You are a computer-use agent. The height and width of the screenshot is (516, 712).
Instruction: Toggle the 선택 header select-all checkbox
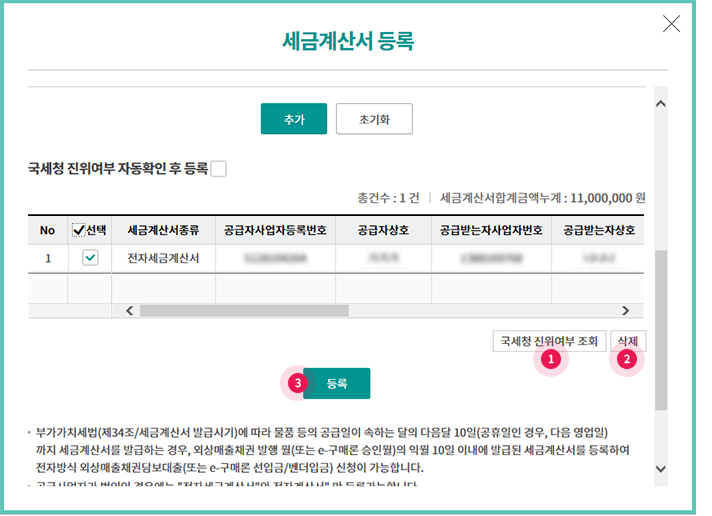[x=79, y=230]
